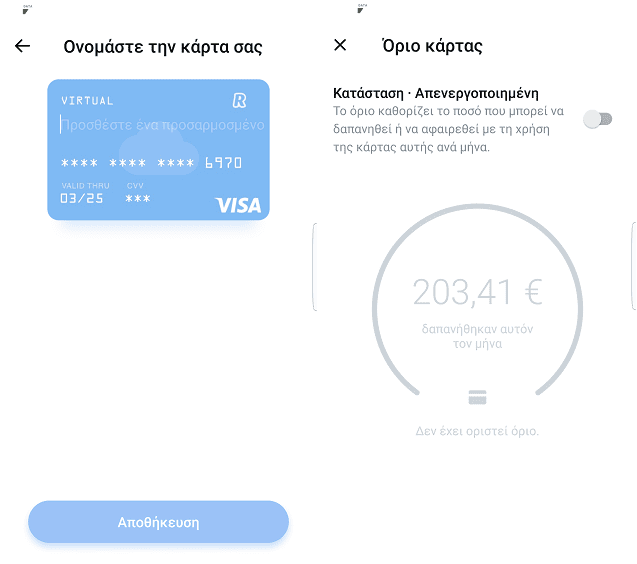Screen dimensions: 637x564
Task: Click the hidden CVV asterisks
Action: tap(138, 199)
